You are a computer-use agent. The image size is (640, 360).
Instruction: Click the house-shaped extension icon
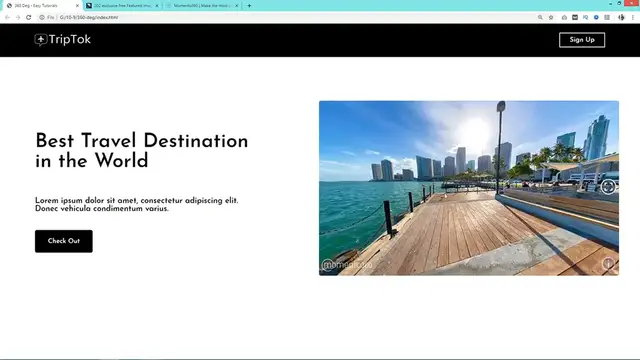point(564,17)
